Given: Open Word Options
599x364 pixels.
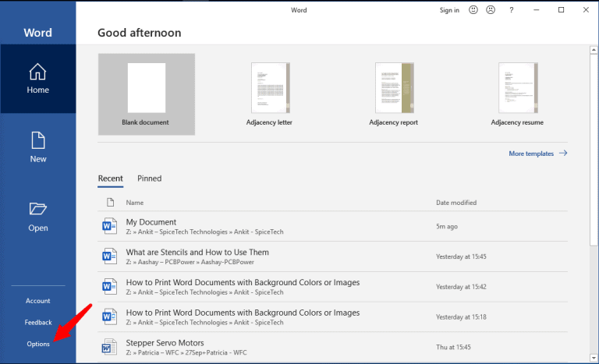Looking at the screenshot, I should point(38,344).
